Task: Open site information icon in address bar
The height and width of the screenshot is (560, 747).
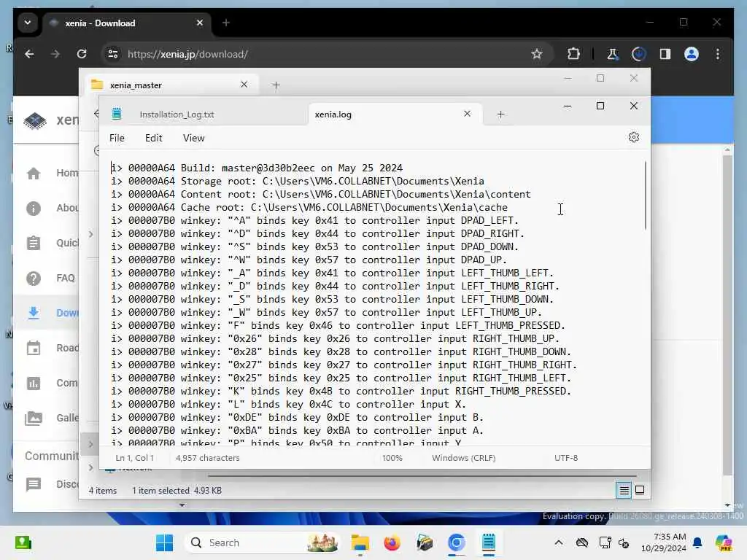Action: click(x=113, y=54)
